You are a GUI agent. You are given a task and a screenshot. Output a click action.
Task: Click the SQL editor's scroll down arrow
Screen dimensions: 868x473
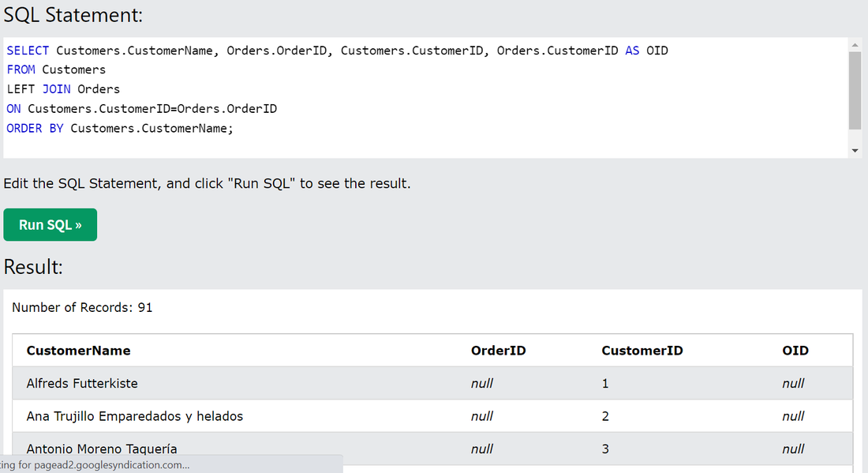point(855,150)
